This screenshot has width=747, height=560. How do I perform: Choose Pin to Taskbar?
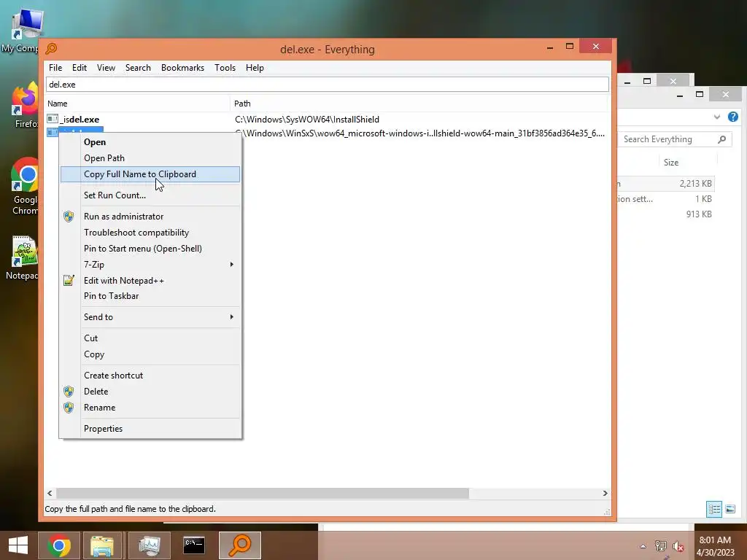pyautogui.click(x=150, y=296)
